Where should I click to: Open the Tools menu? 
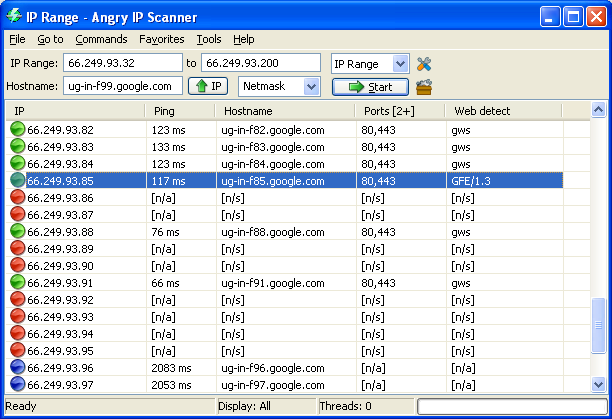209,39
